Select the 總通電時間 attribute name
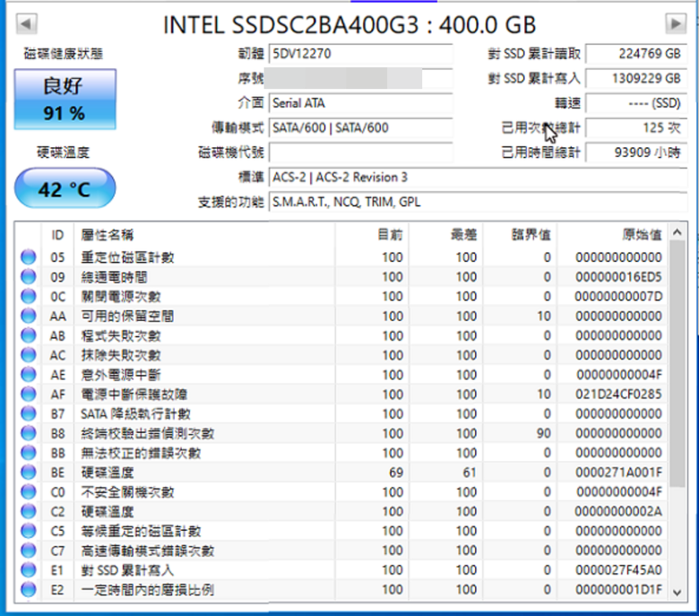Image resolution: width=699 pixels, height=616 pixels. (x=114, y=277)
